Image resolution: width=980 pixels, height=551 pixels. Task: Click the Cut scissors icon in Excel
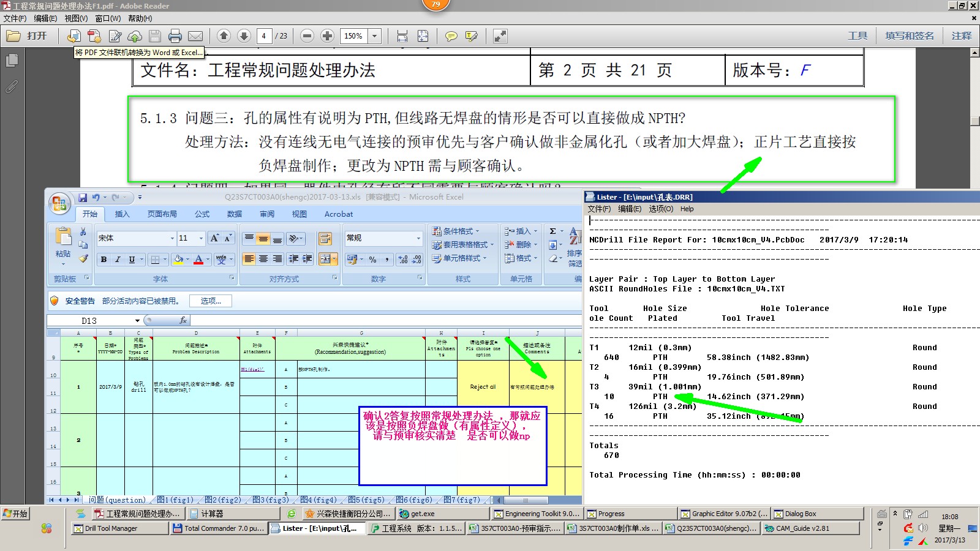(83, 231)
